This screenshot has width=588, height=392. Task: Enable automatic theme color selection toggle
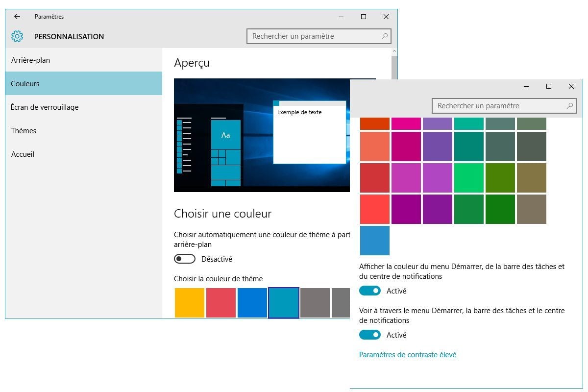(185, 259)
